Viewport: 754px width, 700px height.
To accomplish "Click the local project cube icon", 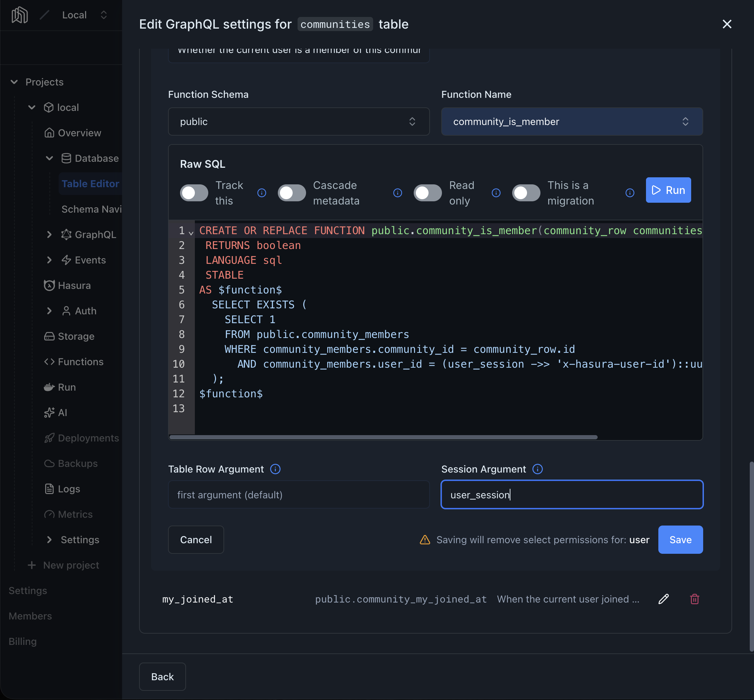I will 48,107.
